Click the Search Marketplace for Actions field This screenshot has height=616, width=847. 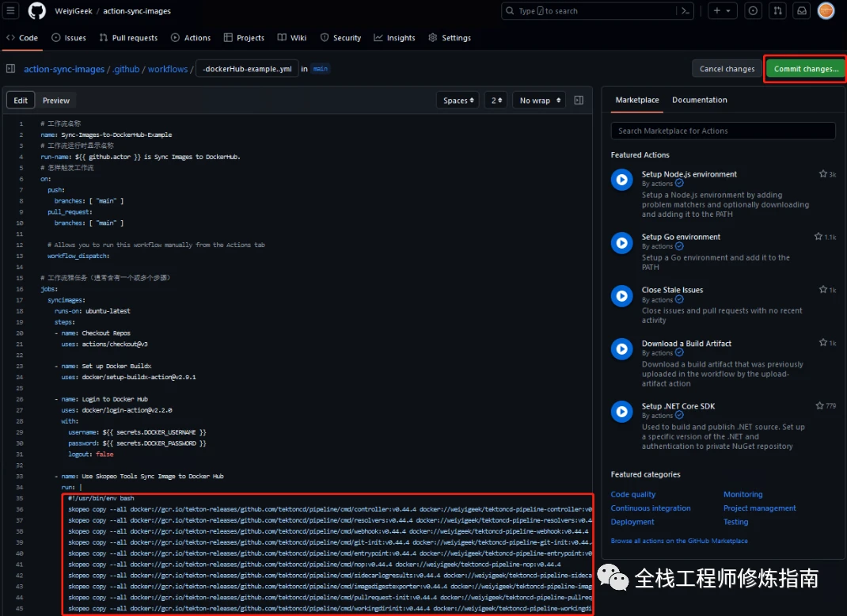pos(724,131)
